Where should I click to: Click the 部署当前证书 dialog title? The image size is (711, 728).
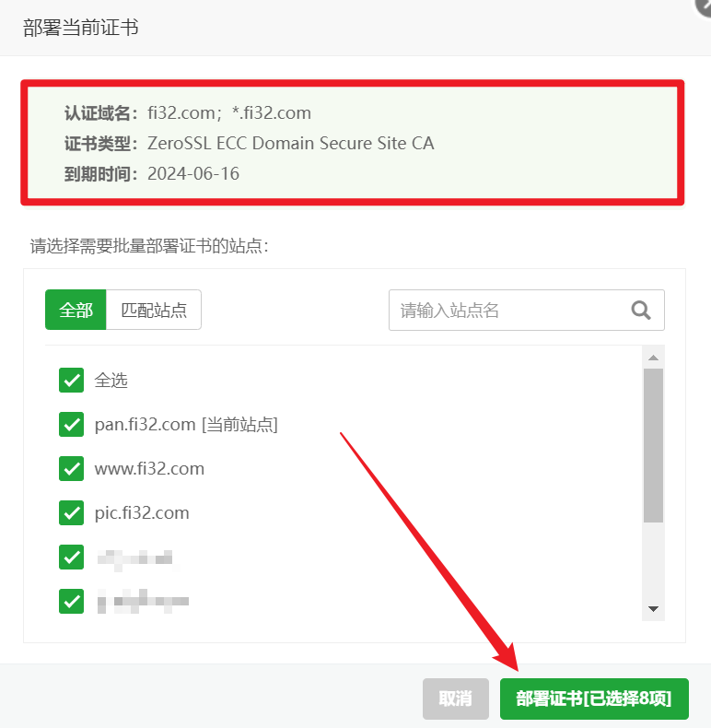(x=81, y=28)
